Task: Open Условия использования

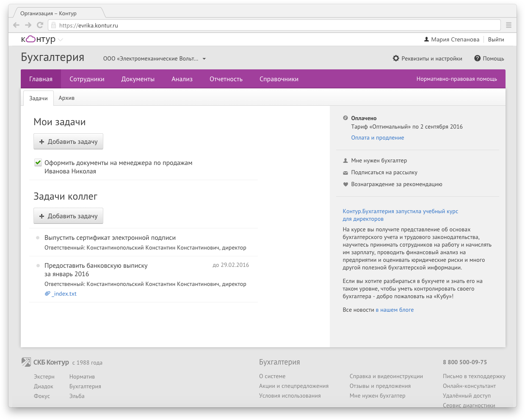Action: click(290, 396)
